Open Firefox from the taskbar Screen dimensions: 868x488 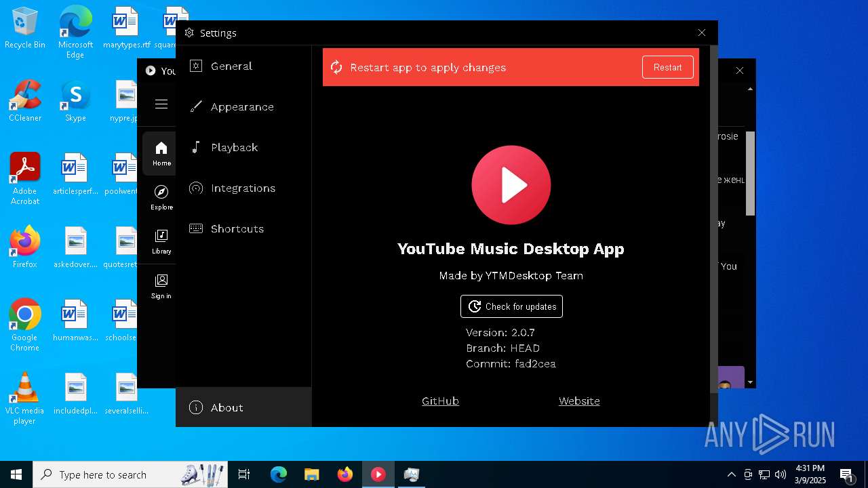[345, 474]
